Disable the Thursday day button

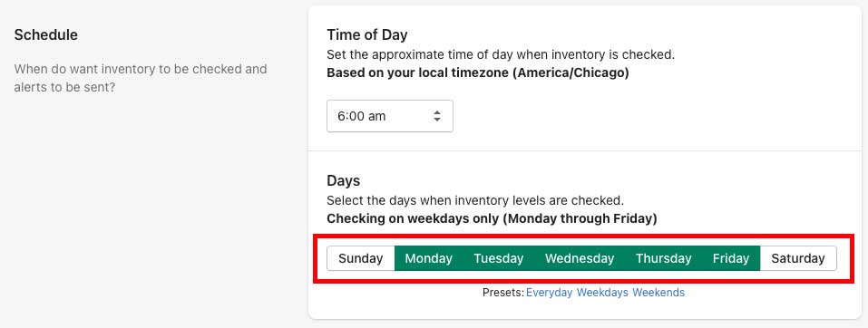[663, 258]
